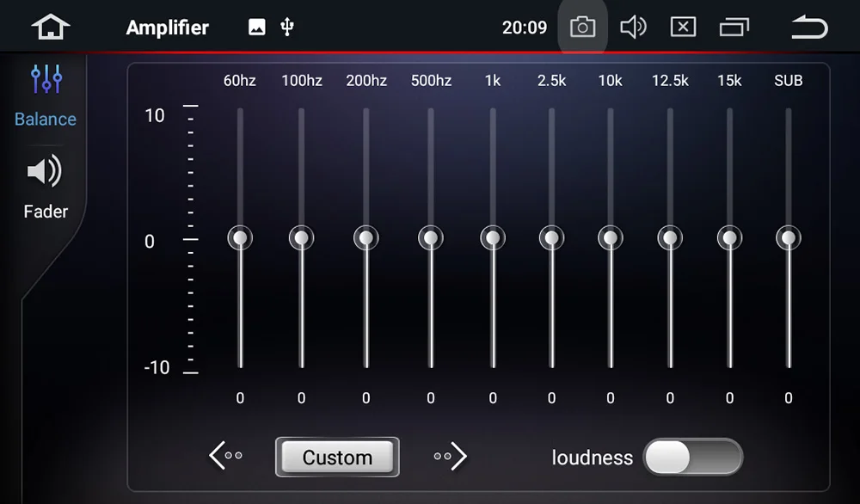
Task: Select the Fader tab label
Action: tap(46, 211)
